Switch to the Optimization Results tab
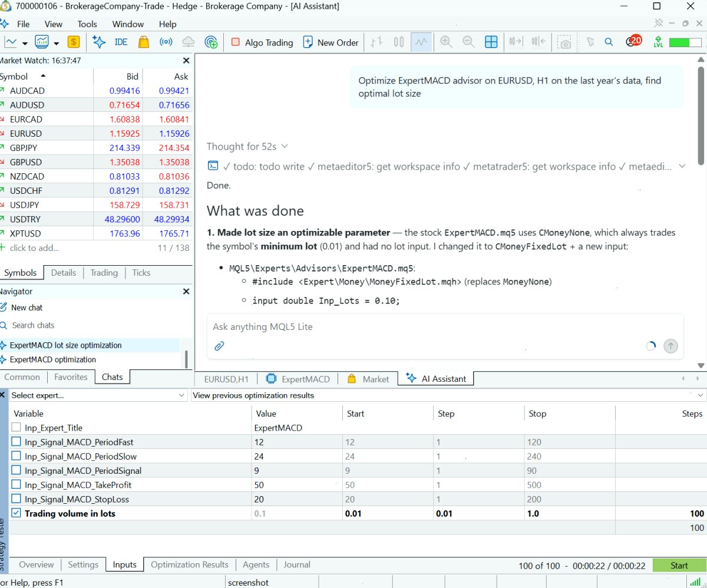This screenshot has height=588, width=707. point(190,564)
